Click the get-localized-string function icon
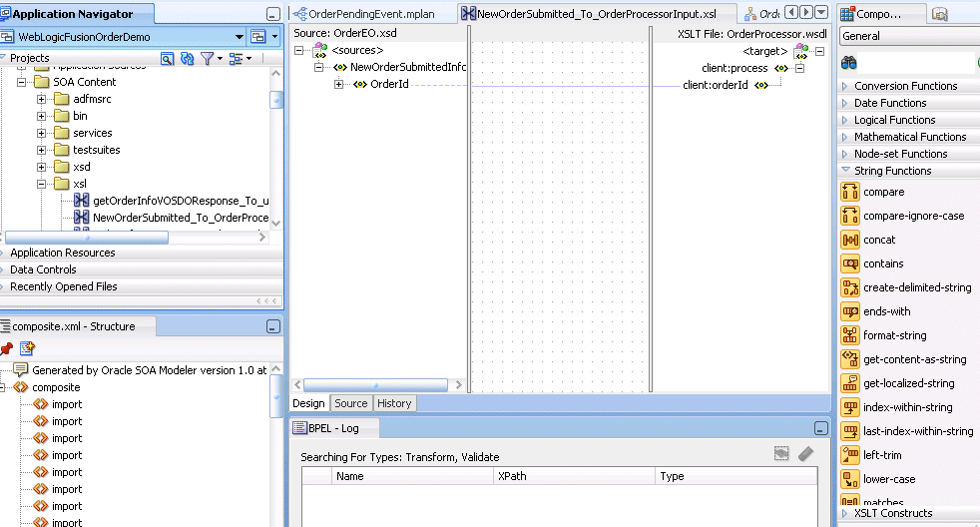This screenshot has height=527, width=980. 849,383
